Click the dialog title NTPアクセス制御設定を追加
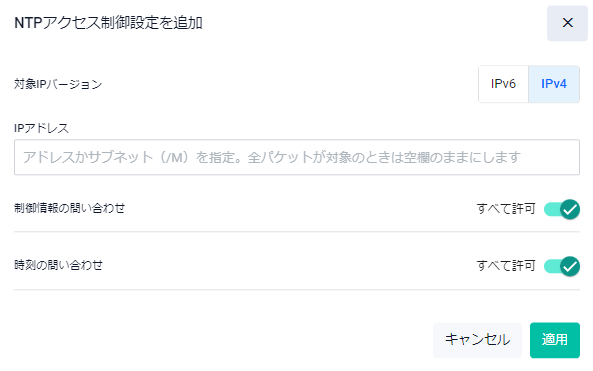This screenshot has width=593, height=371. point(108,23)
